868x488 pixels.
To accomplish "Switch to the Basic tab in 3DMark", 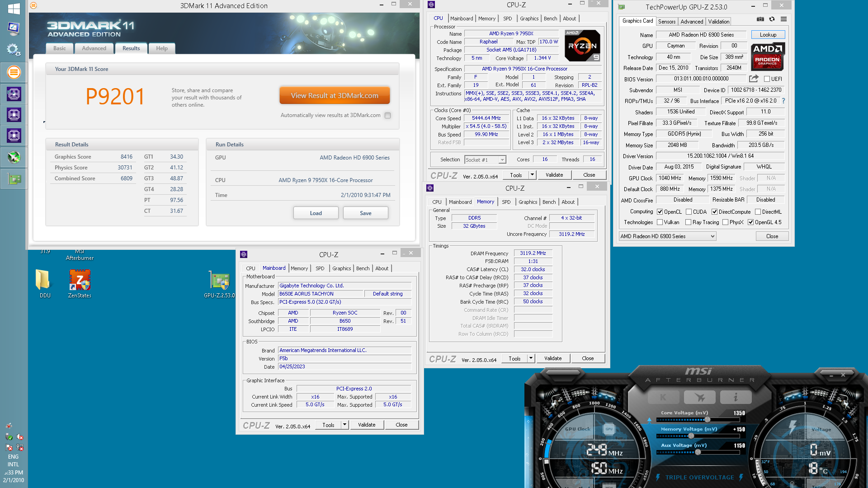I will pyautogui.click(x=59, y=48).
